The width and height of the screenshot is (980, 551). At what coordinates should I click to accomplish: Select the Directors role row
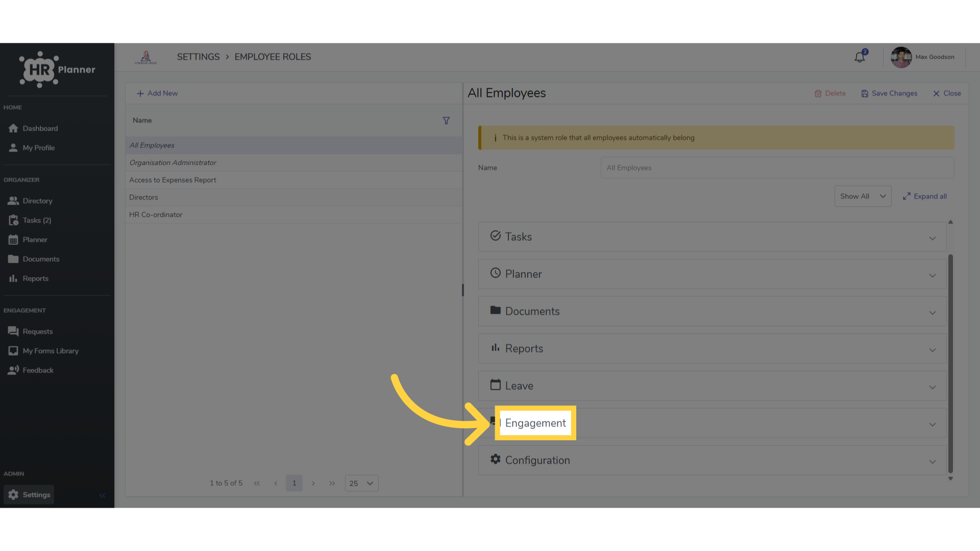[x=294, y=197]
